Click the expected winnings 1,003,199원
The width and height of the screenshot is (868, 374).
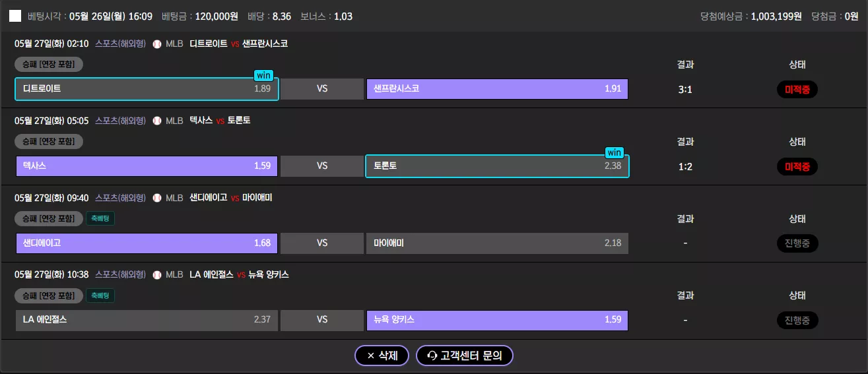pyautogui.click(x=776, y=16)
